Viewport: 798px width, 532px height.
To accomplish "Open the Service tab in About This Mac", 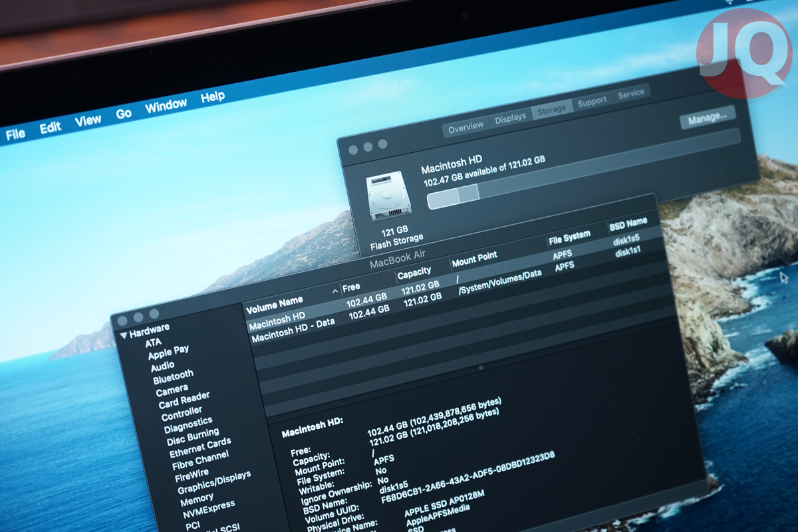I will pyautogui.click(x=631, y=95).
